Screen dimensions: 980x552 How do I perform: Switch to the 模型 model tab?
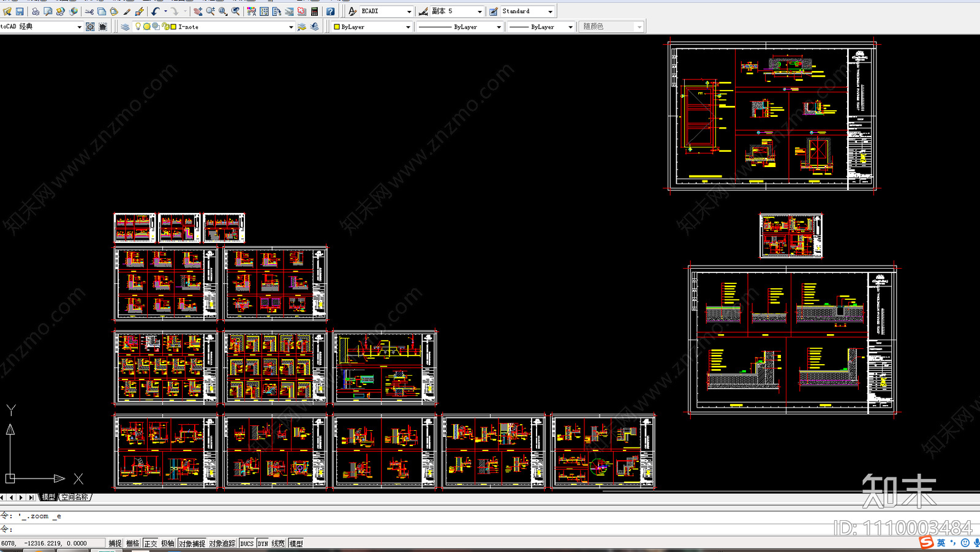(48, 497)
